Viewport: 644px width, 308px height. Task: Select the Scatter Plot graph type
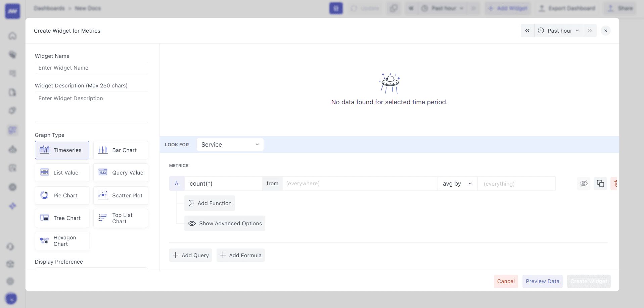[x=120, y=195]
